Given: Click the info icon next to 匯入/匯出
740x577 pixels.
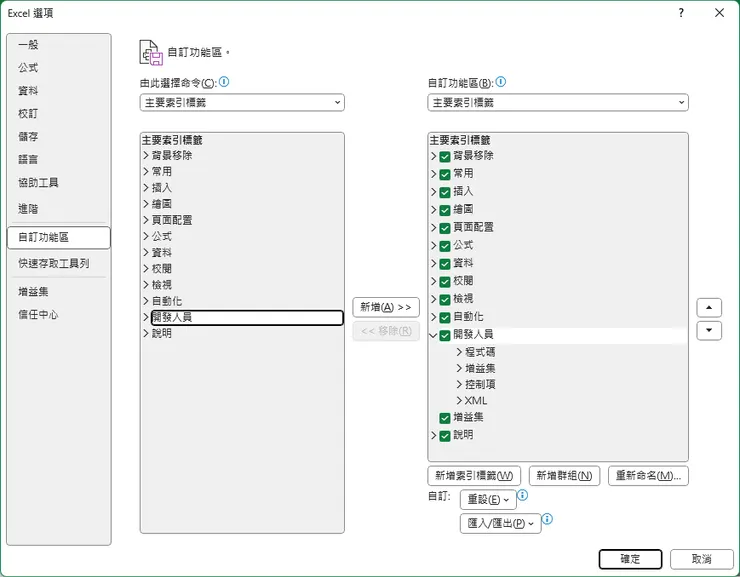Looking at the screenshot, I should tap(547, 519).
